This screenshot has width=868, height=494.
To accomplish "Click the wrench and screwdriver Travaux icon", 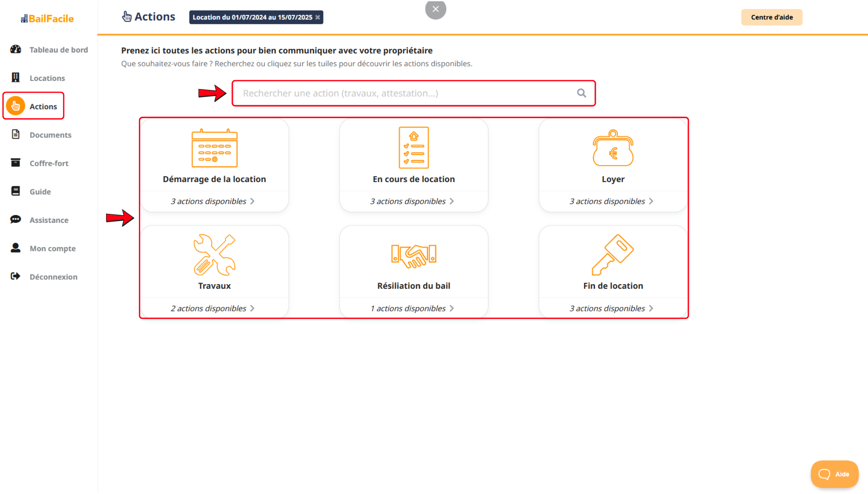I will click(x=215, y=255).
